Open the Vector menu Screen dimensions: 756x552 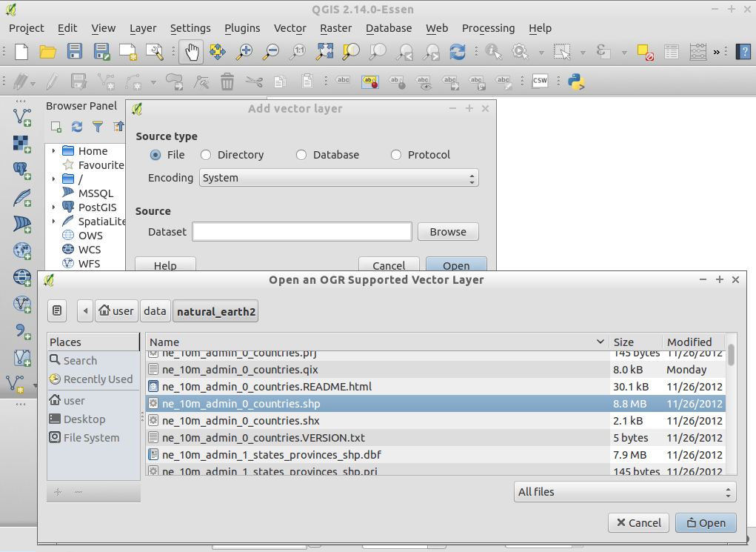coord(290,28)
